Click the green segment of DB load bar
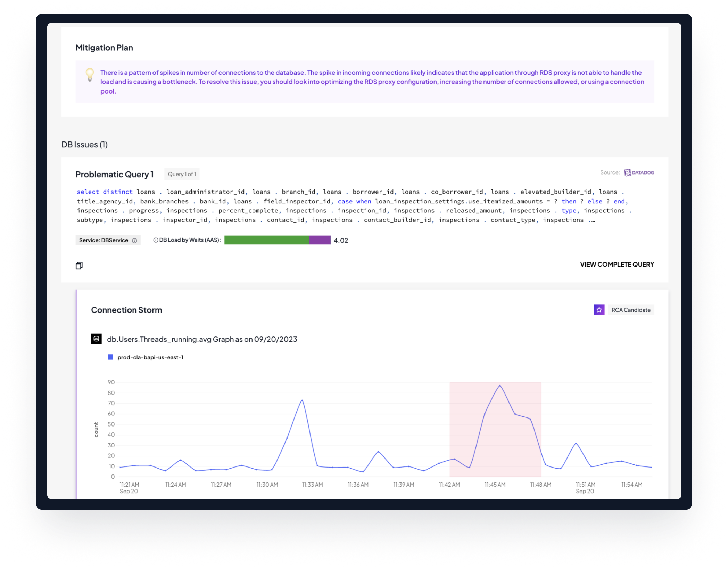The height and width of the screenshot is (568, 728). (266, 240)
